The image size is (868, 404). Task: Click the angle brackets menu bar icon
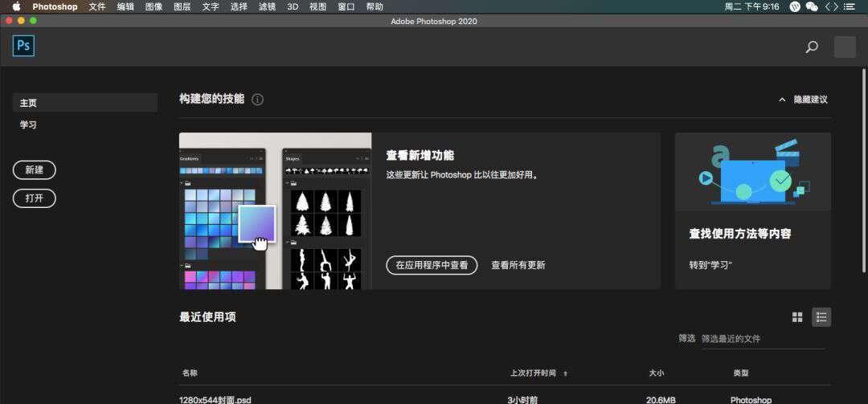pyautogui.click(x=832, y=6)
